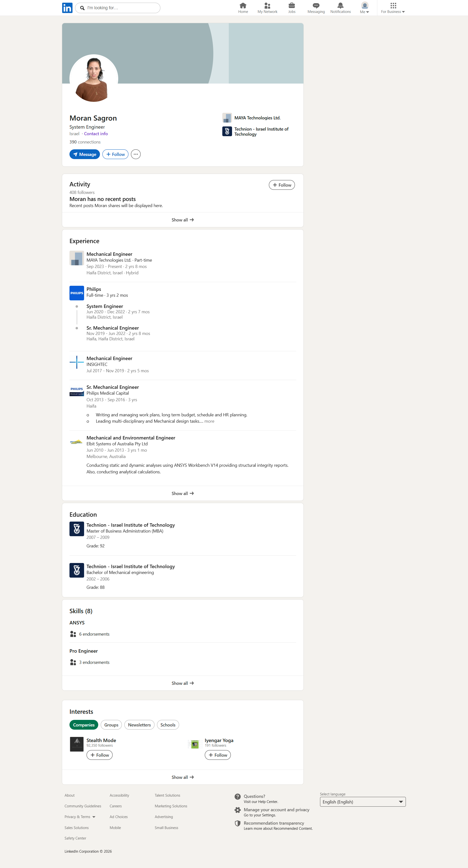Follow Iyengar Yoga company
The height and width of the screenshot is (868, 468).
click(x=217, y=755)
